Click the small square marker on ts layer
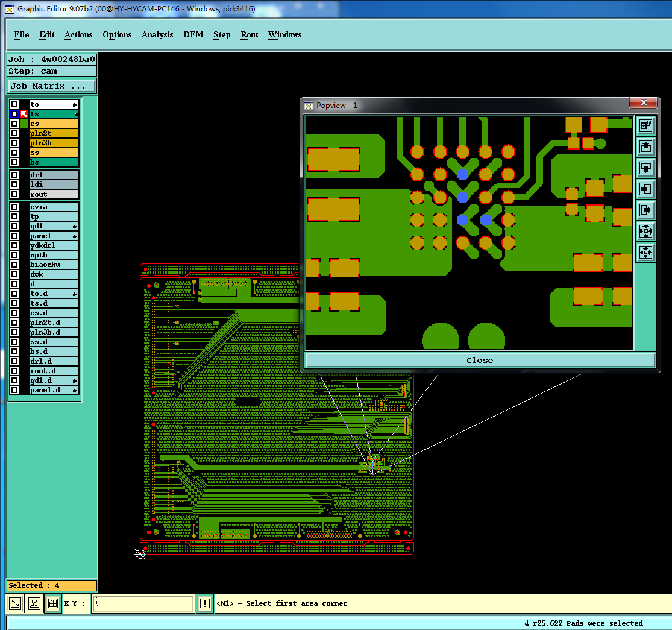Viewport: 672px width, 630px height. (76, 114)
